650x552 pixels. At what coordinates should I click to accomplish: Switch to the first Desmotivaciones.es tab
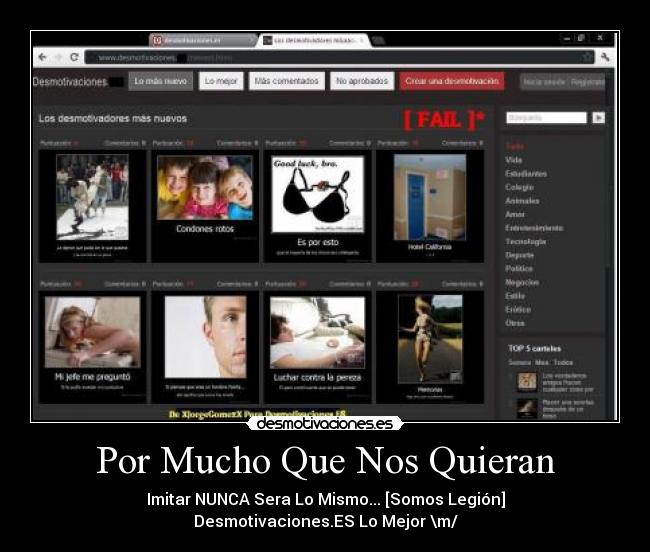pyautogui.click(x=203, y=40)
